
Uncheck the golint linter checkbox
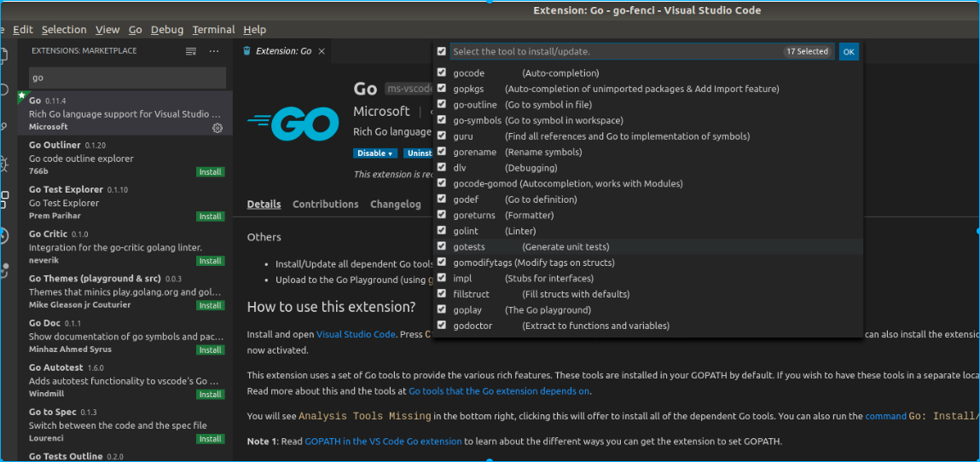click(x=441, y=231)
